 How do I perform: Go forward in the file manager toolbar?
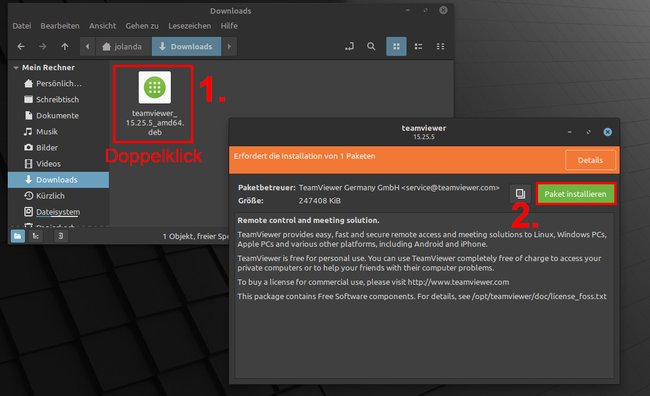43,46
